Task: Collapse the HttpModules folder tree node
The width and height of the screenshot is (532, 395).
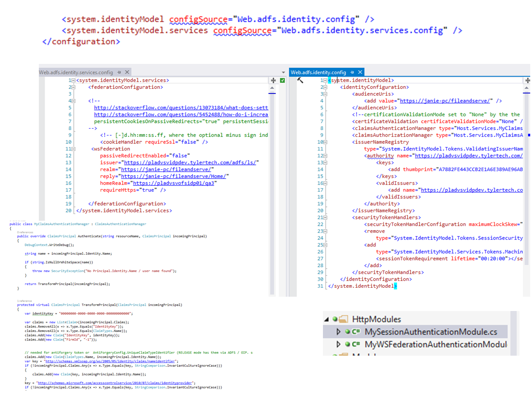Action: [x=327, y=319]
